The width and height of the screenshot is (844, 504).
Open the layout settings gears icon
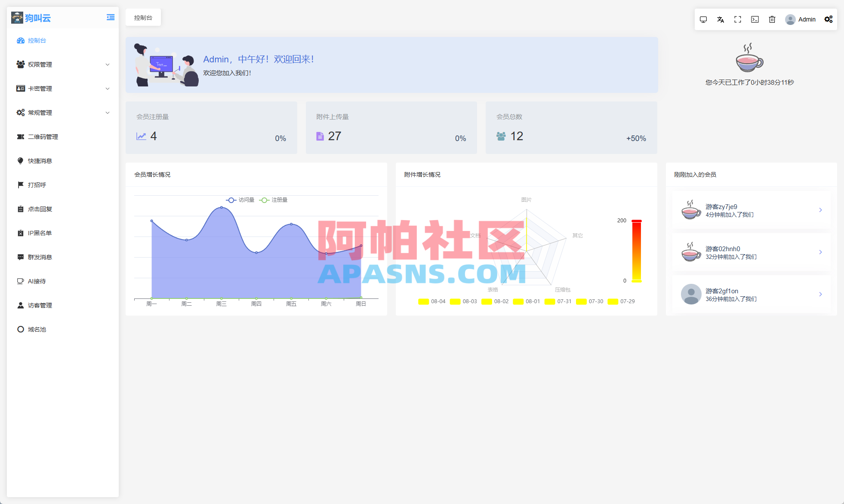click(x=829, y=19)
